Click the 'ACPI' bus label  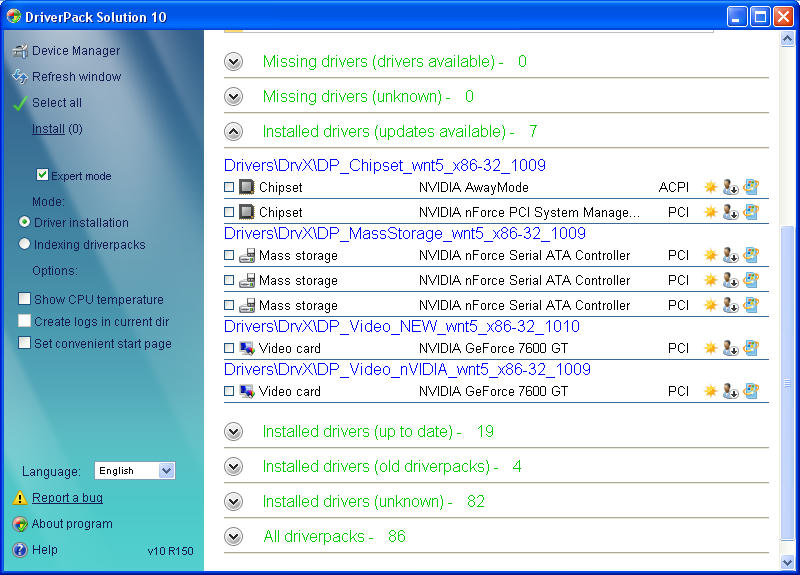point(673,187)
